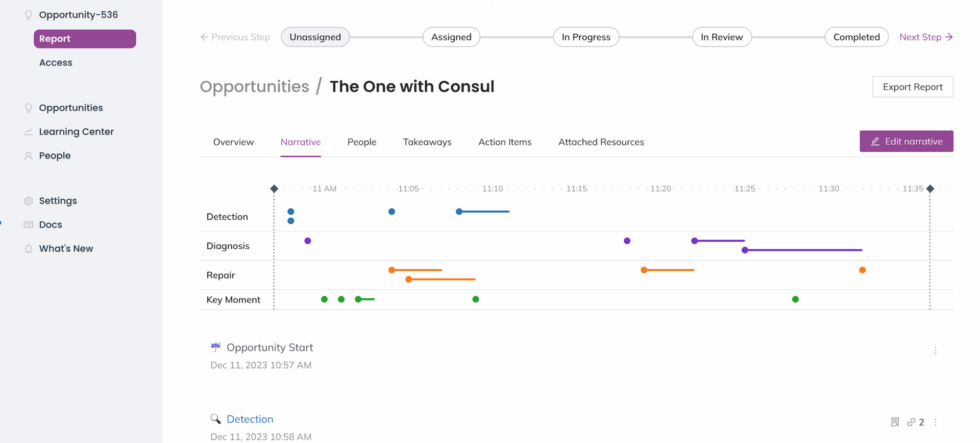
Task: Click the Export Report button
Action: [913, 87]
